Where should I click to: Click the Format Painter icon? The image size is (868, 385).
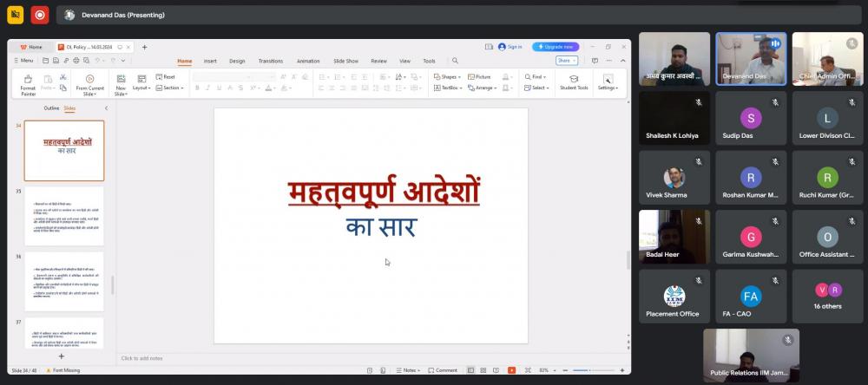28,80
